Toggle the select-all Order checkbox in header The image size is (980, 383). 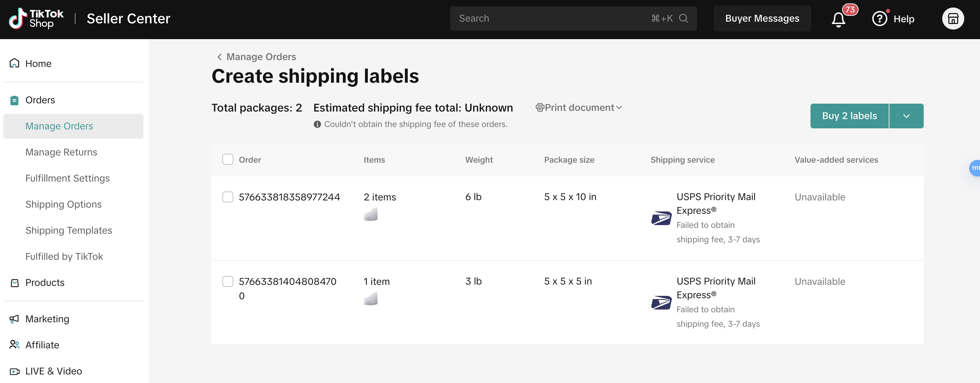[227, 159]
